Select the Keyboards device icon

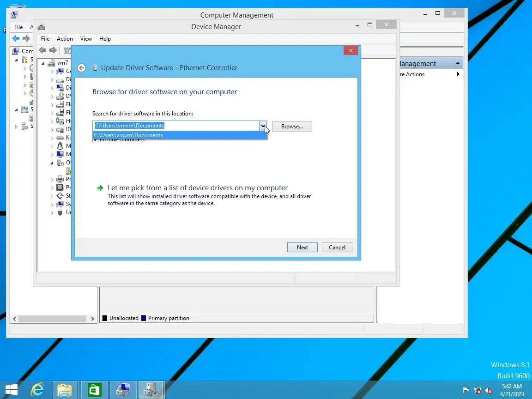click(60, 138)
